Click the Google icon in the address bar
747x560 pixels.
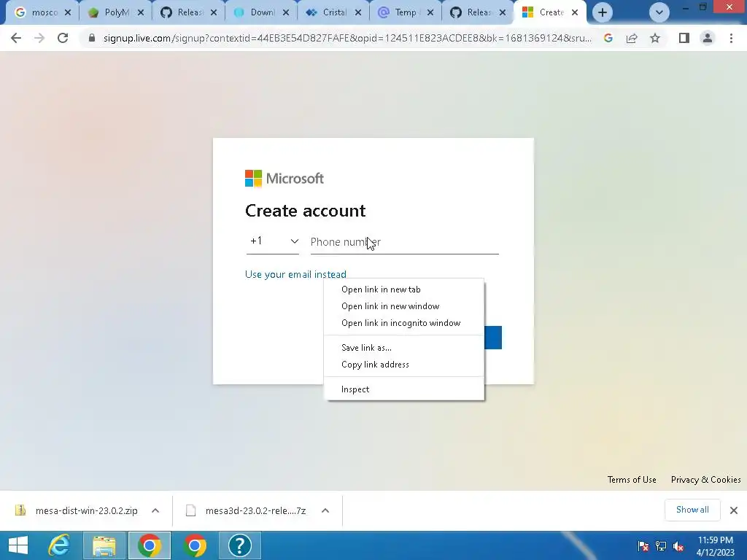pos(608,38)
